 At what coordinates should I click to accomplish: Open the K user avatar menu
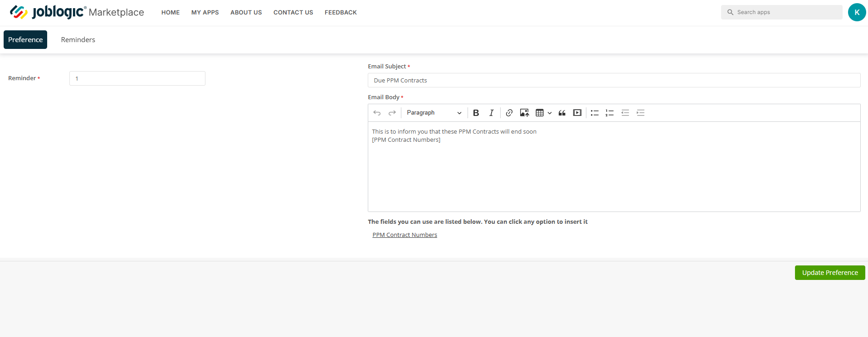click(x=857, y=12)
